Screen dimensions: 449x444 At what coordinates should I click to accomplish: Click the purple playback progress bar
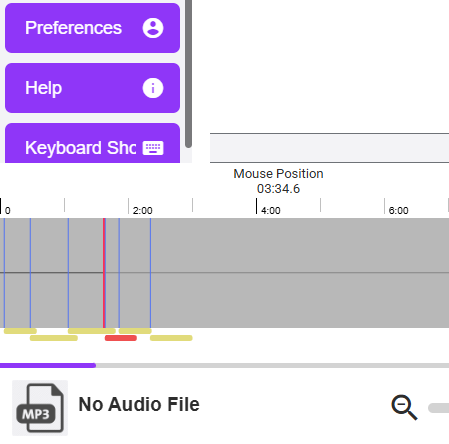[x=48, y=366]
